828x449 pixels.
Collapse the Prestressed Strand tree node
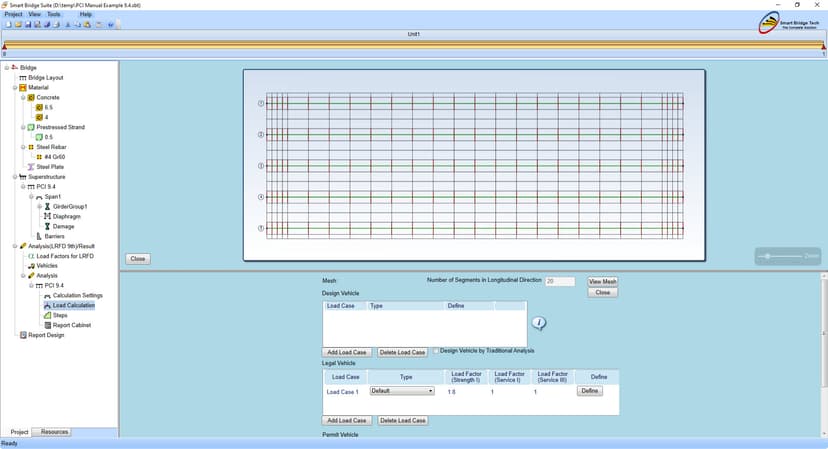pyautogui.click(x=23, y=127)
